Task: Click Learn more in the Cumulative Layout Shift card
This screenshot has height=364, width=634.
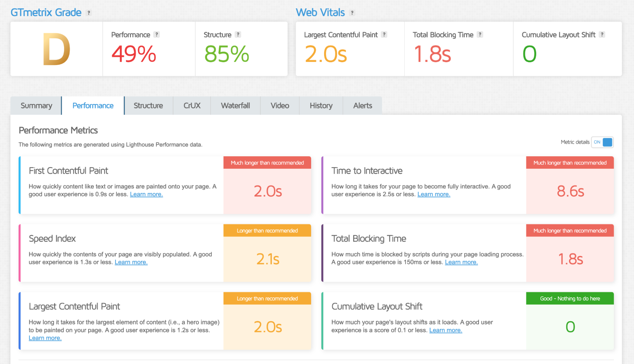Action: 446,330
